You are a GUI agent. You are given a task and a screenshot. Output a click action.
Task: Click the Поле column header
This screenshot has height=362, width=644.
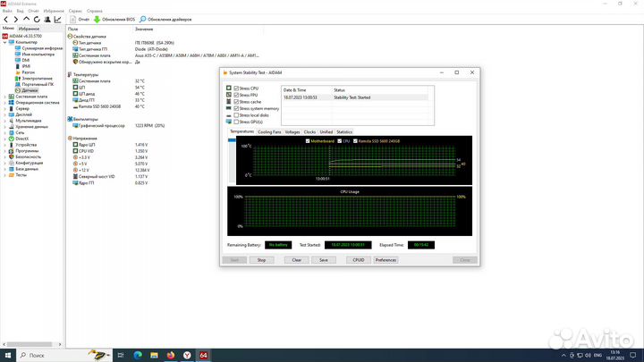tap(72, 29)
